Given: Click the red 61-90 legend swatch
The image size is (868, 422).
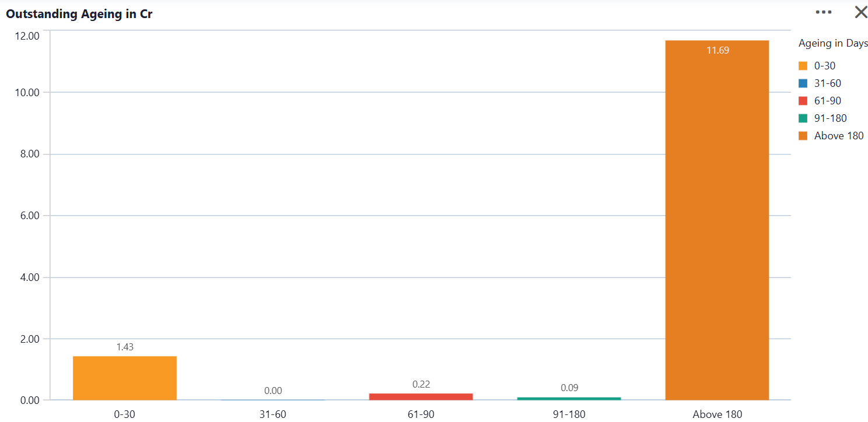Looking at the screenshot, I should [803, 101].
